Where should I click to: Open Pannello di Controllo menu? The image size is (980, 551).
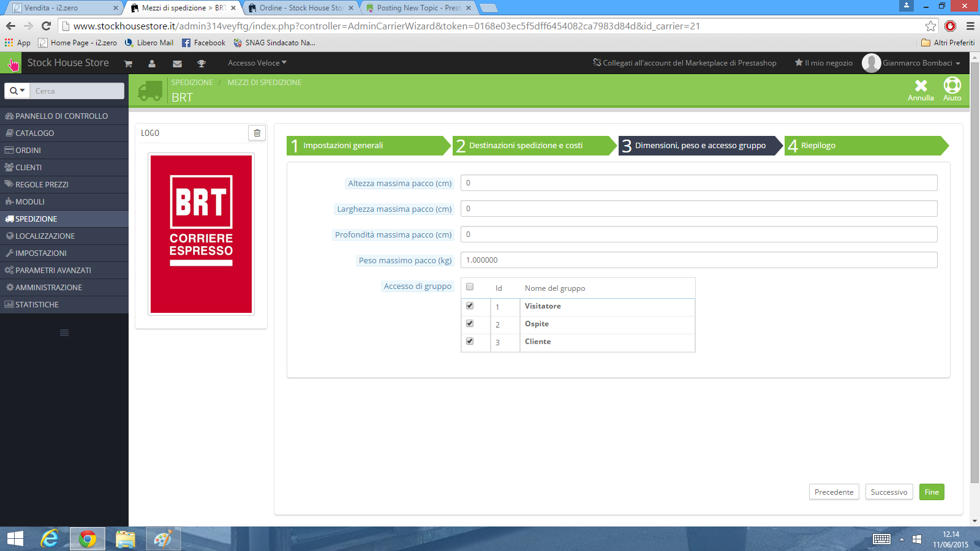pyautogui.click(x=64, y=116)
